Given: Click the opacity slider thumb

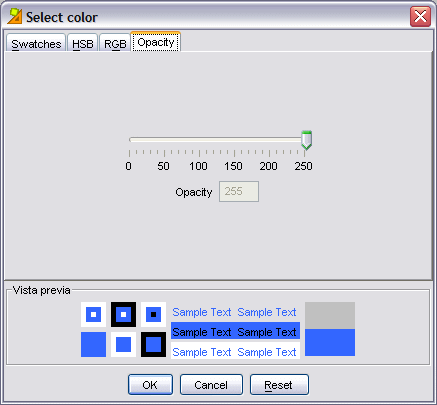Looking at the screenshot, I should pyautogui.click(x=306, y=140).
